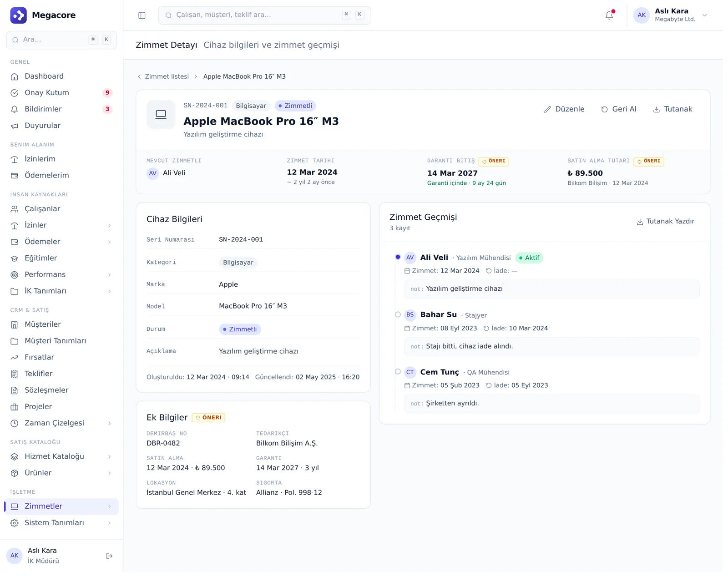The height and width of the screenshot is (577, 728).
Task: Click the AV avatar beside Ali Veli in history
Action: point(410,258)
